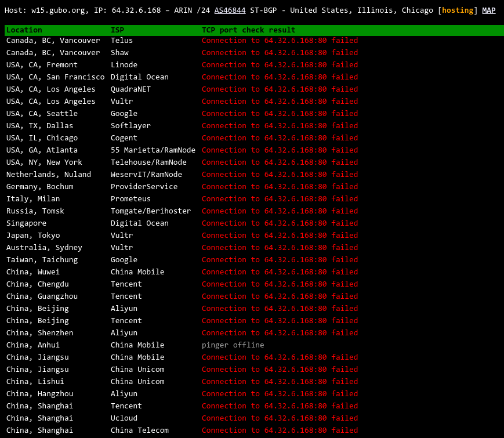504x438 pixels.
Task: Open the AS46844 link in the header
Action: 230,10
